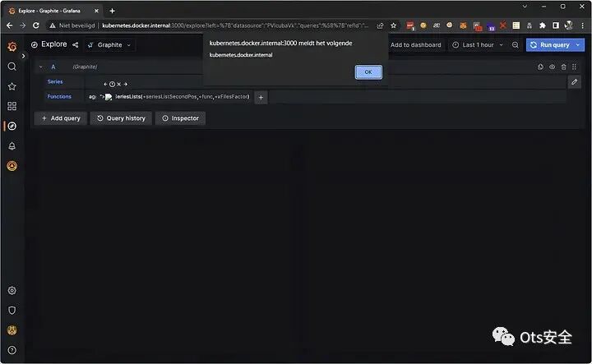Click the Explore page title

tap(54, 44)
